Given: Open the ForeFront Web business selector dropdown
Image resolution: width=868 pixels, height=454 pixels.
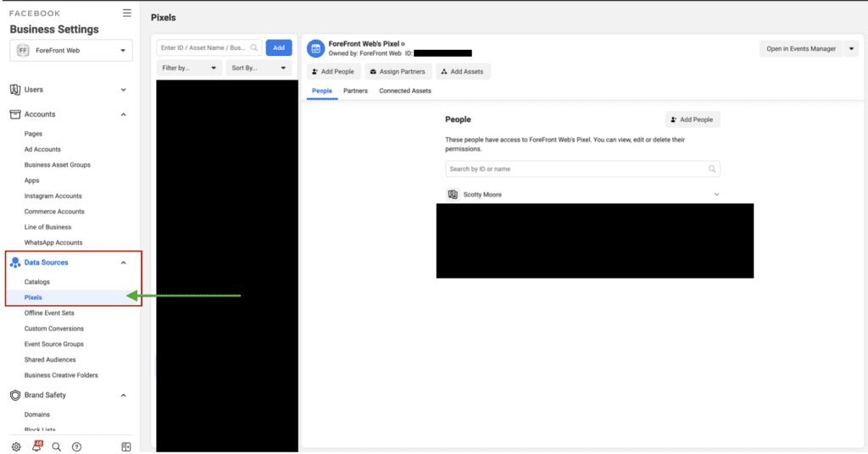Looking at the screenshot, I should click(x=71, y=50).
